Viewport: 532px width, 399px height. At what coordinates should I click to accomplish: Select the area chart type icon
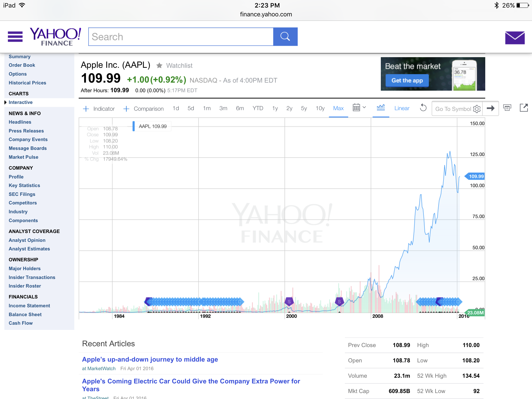coord(381,108)
